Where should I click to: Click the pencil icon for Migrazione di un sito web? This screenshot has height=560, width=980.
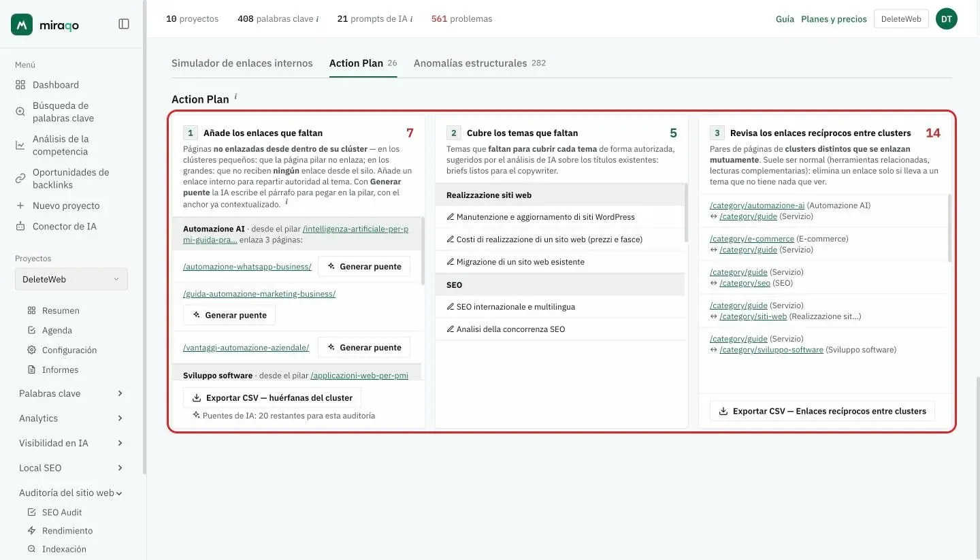[x=450, y=262]
